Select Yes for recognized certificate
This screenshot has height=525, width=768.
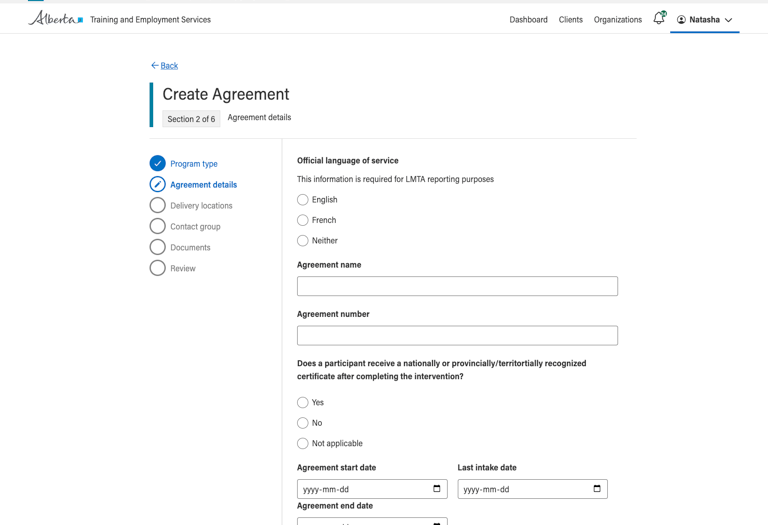(303, 402)
